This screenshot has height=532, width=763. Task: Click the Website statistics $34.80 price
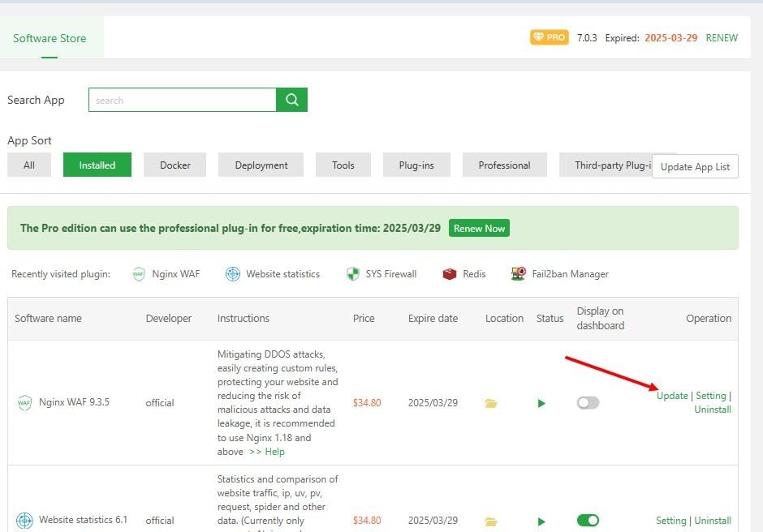[x=367, y=521]
